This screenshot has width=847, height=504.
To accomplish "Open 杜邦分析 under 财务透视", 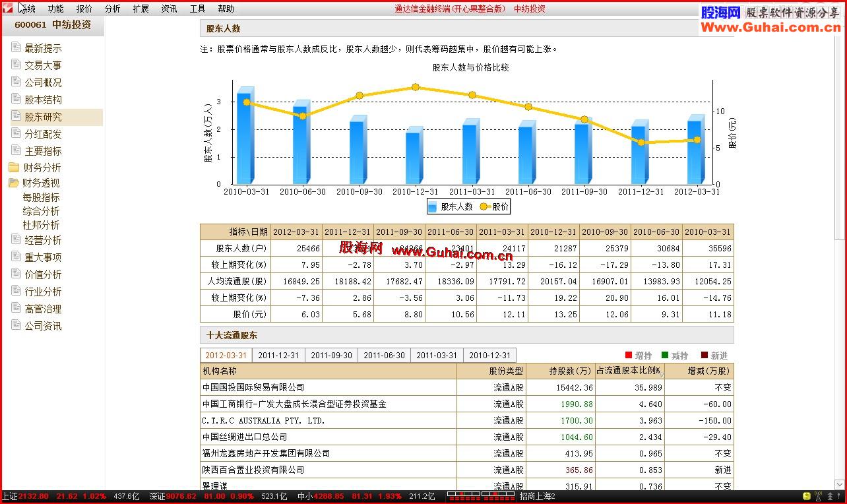I will pyautogui.click(x=41, y=225).
